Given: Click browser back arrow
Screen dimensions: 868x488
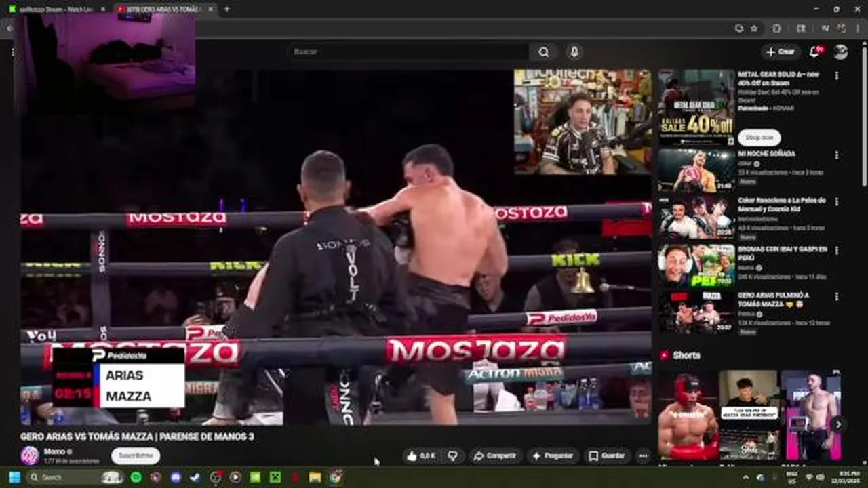Looking at the screenshot, I should click(9, 28).
